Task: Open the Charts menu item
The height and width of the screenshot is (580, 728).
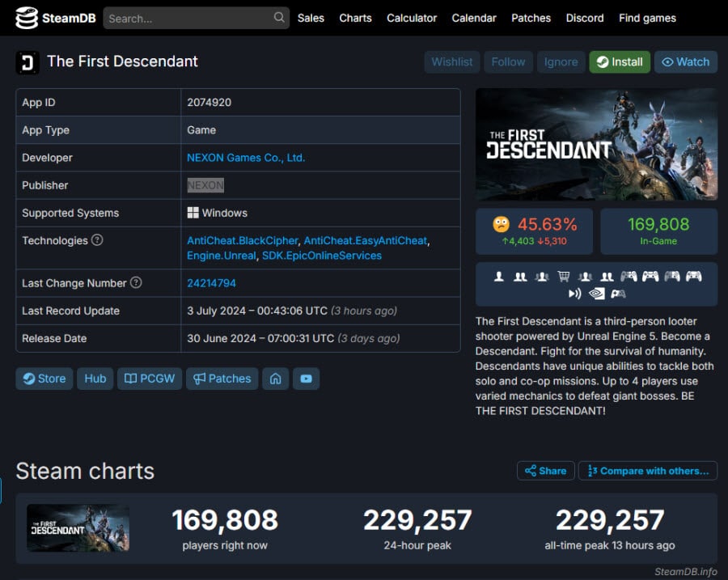Action: (x=355, y=18)
